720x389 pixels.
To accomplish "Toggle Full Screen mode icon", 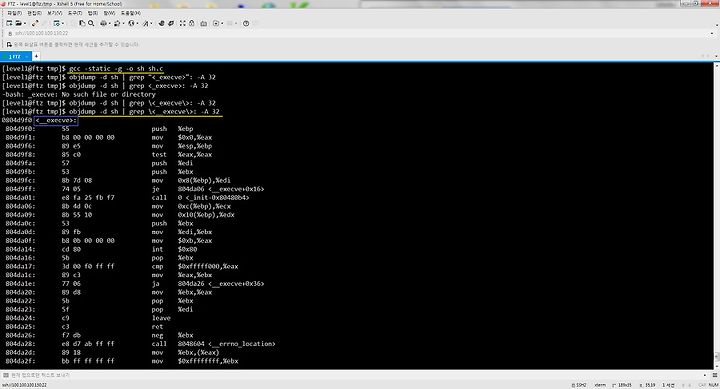I will [183, 23].
